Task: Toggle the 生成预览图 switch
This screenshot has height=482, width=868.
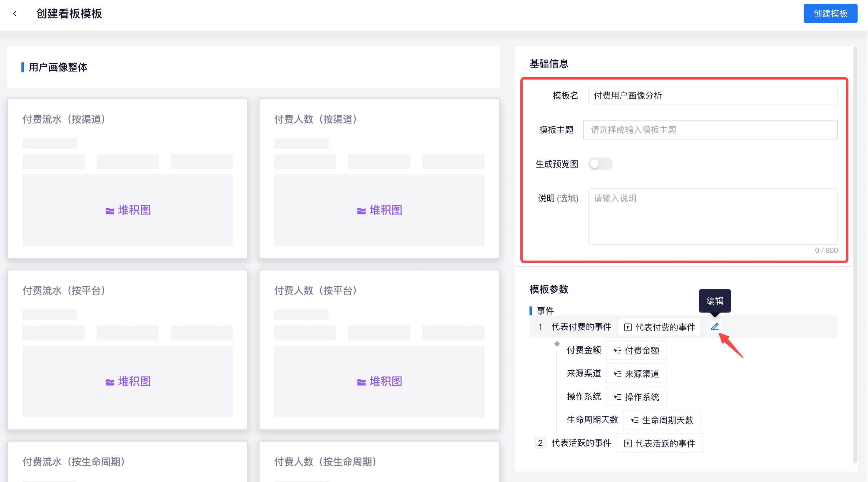Action: coord(600,164)
